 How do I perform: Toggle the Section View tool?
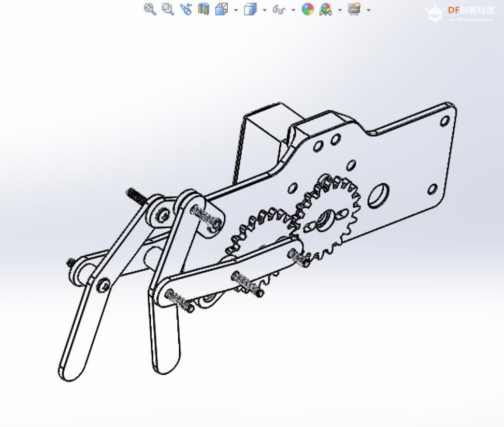click(204, 9)
